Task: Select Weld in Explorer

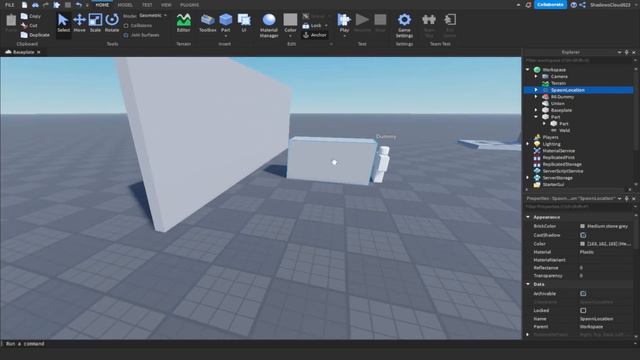Action: [564, 130]
